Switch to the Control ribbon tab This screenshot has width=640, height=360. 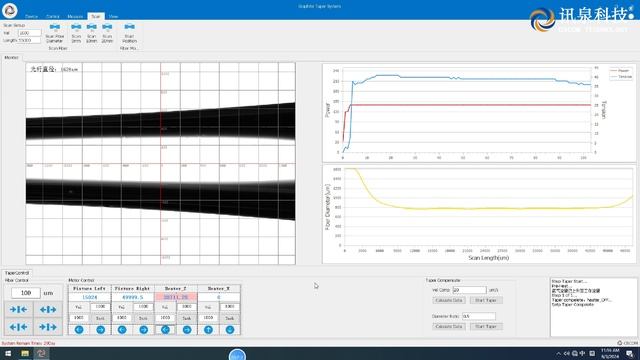click(53, 16)
